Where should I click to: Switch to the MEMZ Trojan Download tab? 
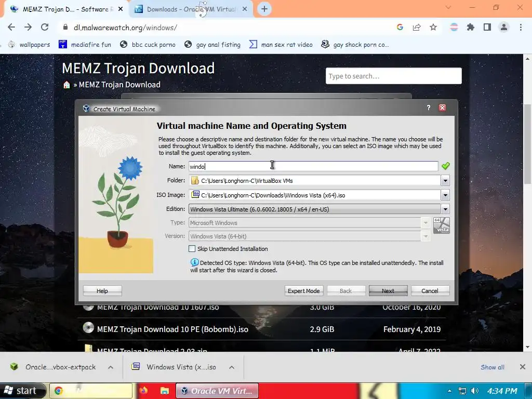click(x=65, y=9)
